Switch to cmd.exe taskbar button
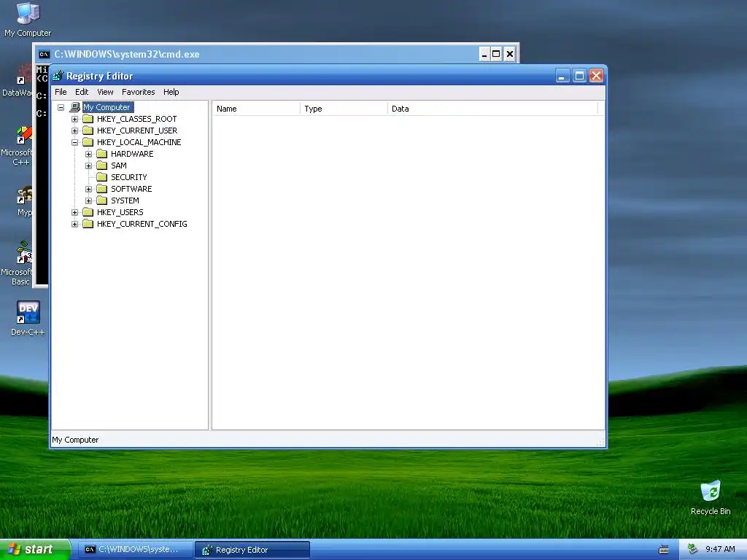Viewport: 747px width, 560px height. [134, 550]
